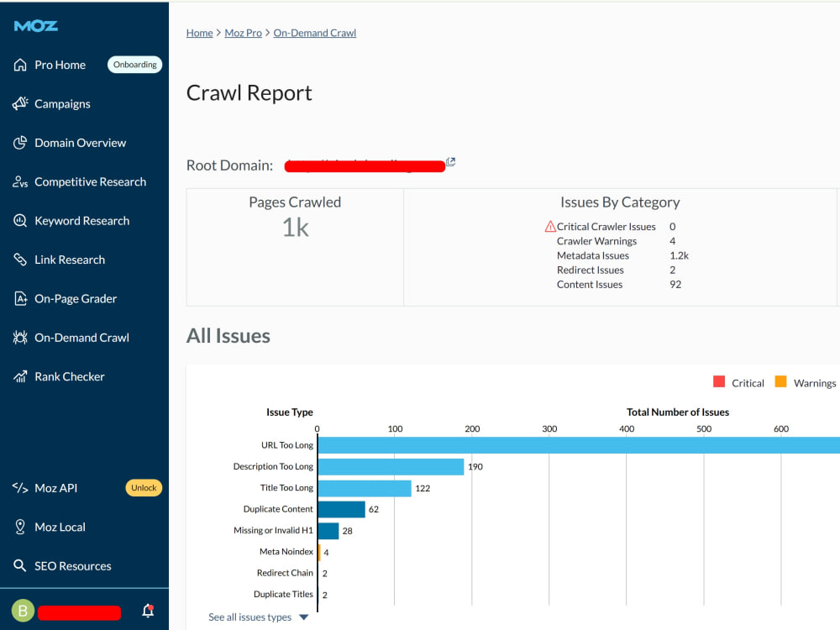Click the Moz logo
Image resolution: width=840 pixels, height=630 pixels.
[36, 26]
